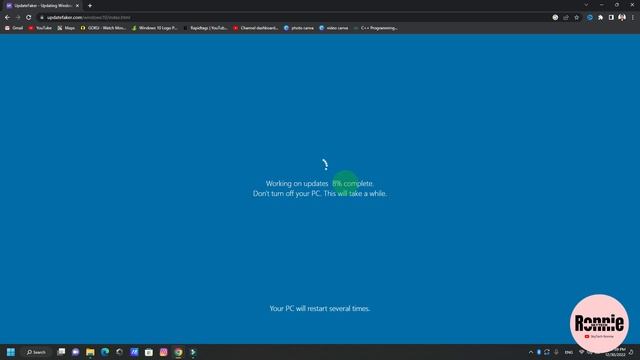This screenshot has height=360, width=640.
Task: Open the Chat app in taskbar
Action: (76, 352)
